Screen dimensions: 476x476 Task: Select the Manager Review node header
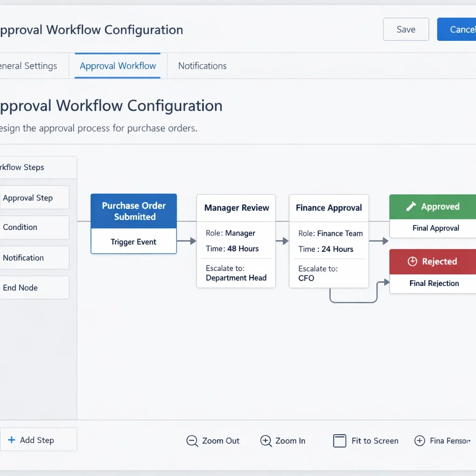[x=236, y=208]
